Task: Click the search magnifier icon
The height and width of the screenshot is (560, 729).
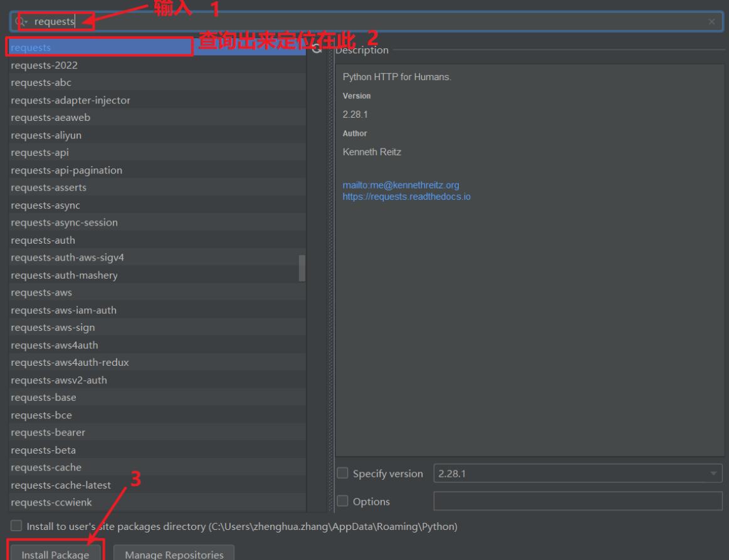Action: click(x=23, y=22)
